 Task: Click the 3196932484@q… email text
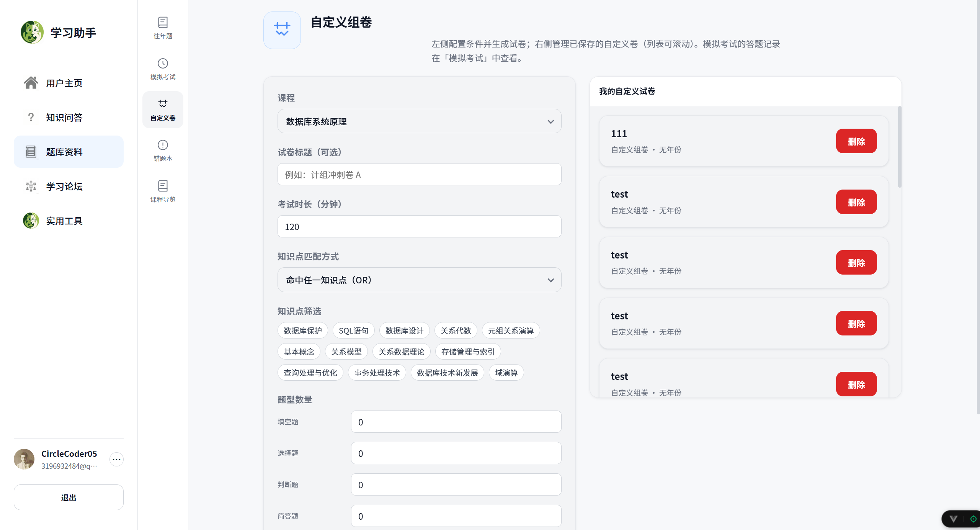[69, 466]
